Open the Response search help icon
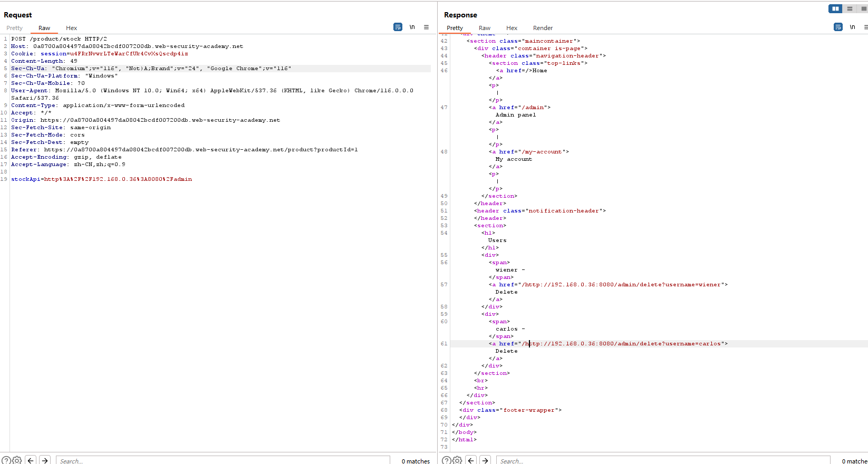868x464 pixels. [x=446, y=460]
